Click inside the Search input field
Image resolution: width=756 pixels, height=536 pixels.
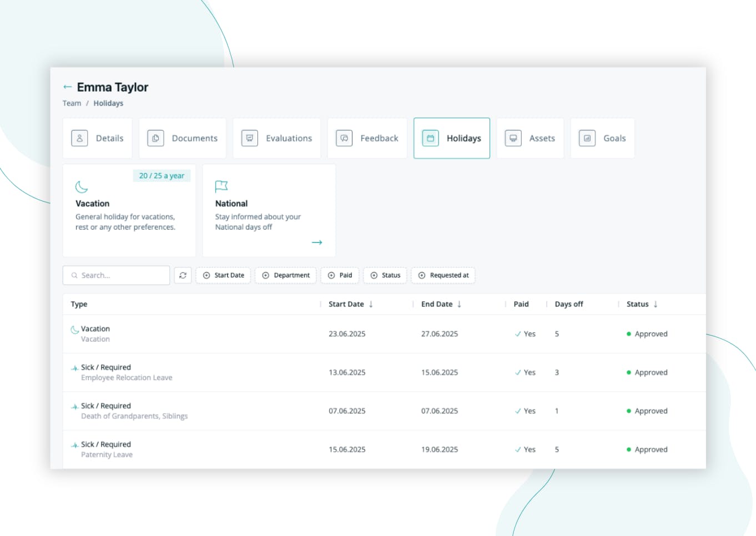pyautogui.click(x=117, y=275)
